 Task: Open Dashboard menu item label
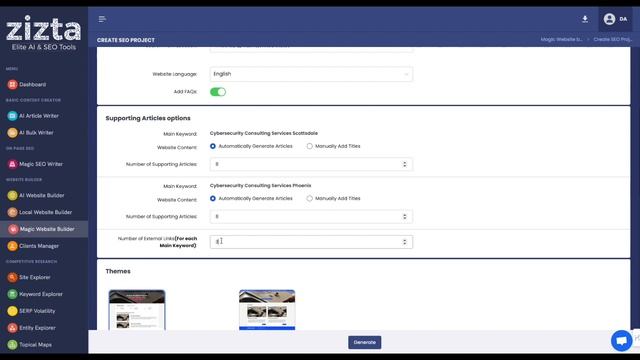[33, 84]
